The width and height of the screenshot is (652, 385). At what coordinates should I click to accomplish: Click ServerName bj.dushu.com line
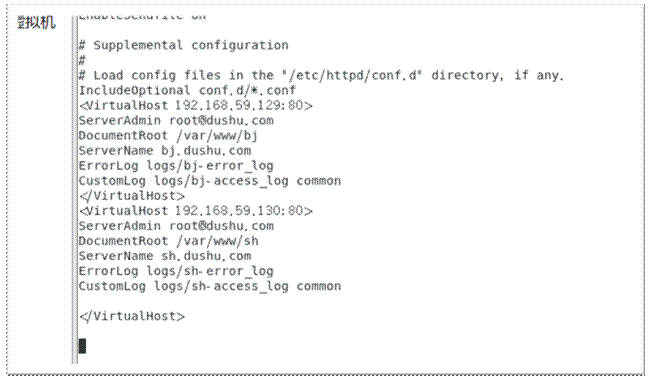(165, 151)
